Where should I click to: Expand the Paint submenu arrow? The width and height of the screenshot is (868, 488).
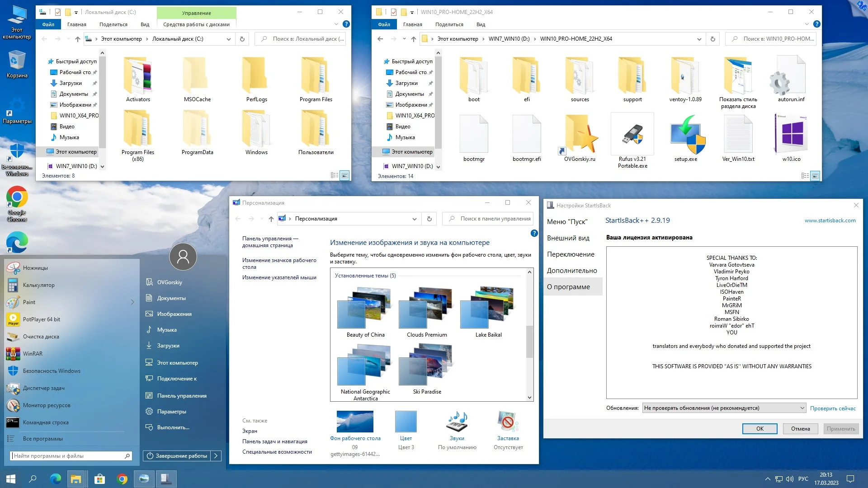pos(132,302)
